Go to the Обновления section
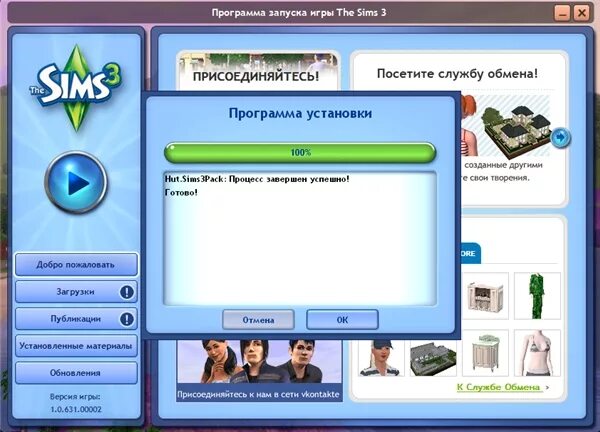The width and height of the screenshot is (600, 432). point(76,373)
